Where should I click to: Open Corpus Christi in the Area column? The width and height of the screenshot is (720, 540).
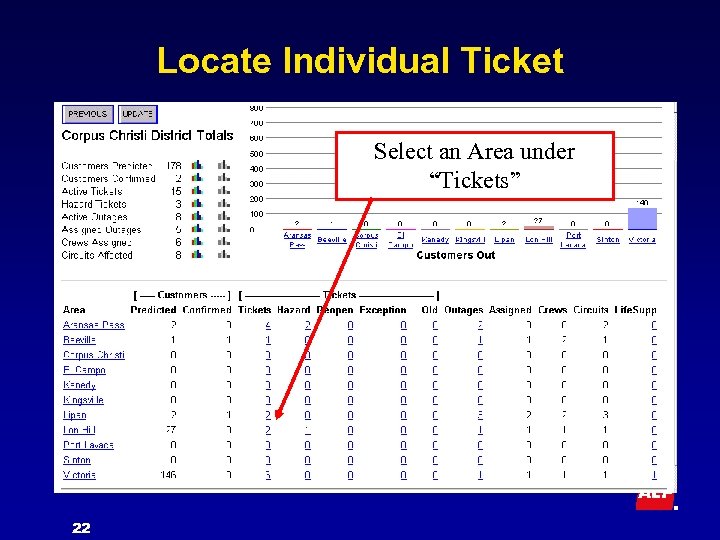[94, 355]
